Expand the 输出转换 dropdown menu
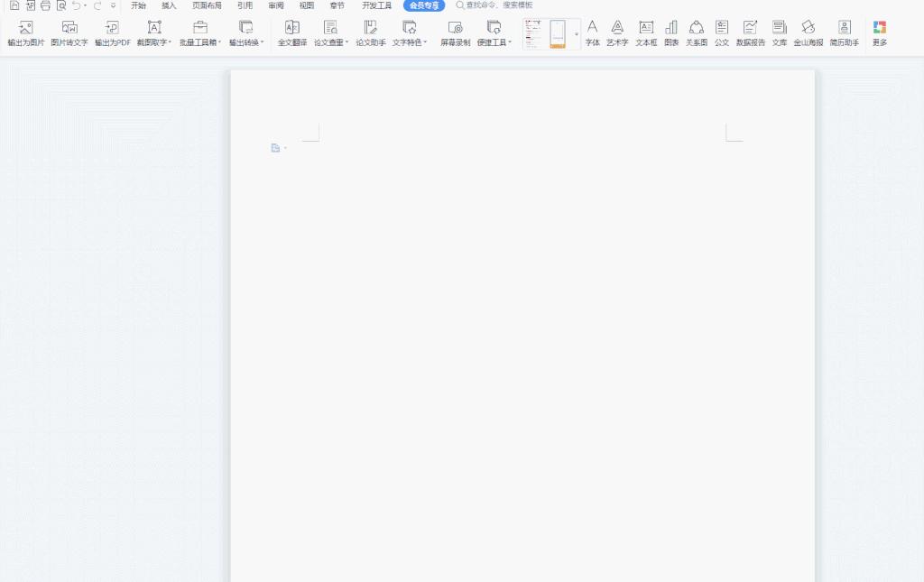 click(263, 42)
